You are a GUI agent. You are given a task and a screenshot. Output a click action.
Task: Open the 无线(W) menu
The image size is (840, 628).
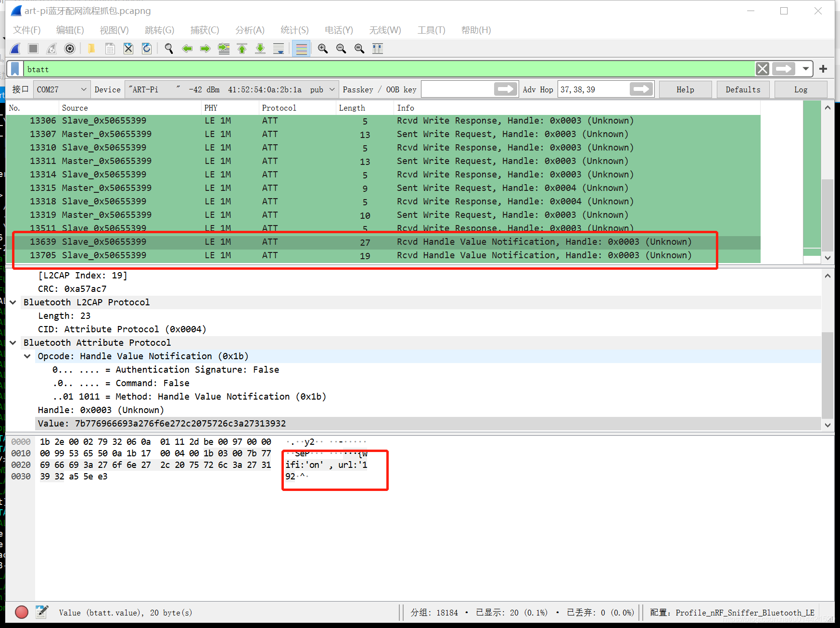385,30
